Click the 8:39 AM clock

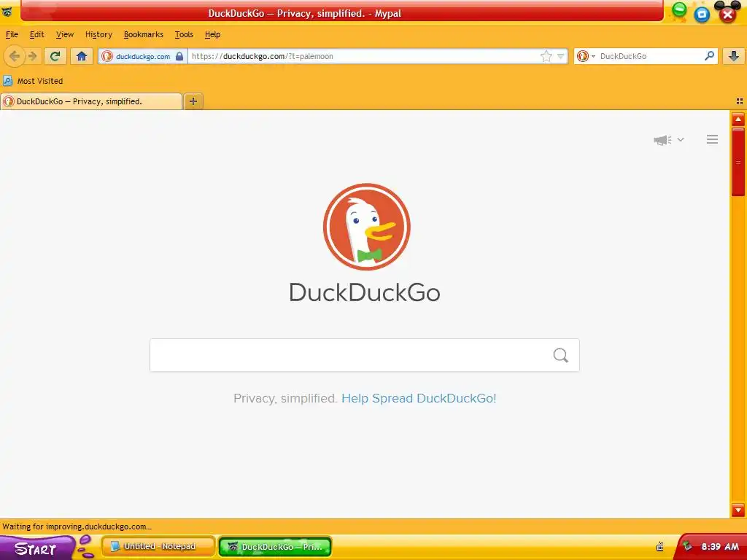coord(720,547)
